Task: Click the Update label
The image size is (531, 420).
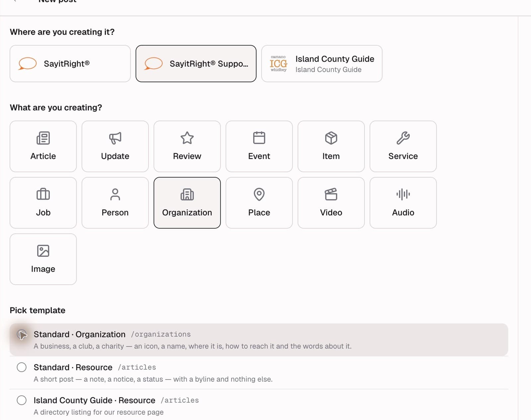Action: pos(115,156)
